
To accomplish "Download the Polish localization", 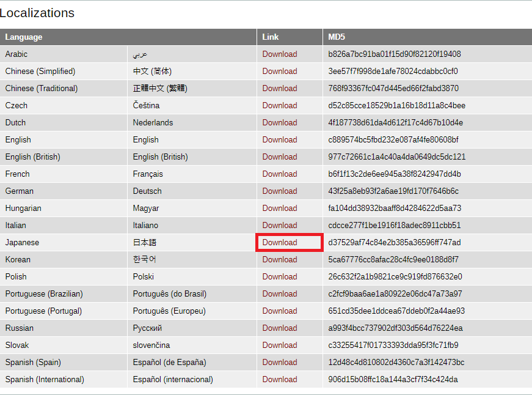I will (x=280, y=276).
